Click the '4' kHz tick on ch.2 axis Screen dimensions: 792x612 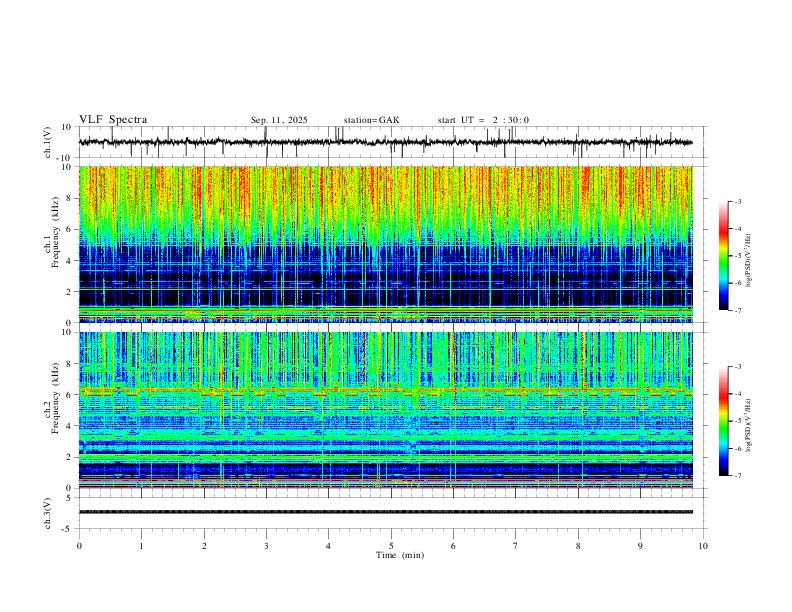[70, 426]
